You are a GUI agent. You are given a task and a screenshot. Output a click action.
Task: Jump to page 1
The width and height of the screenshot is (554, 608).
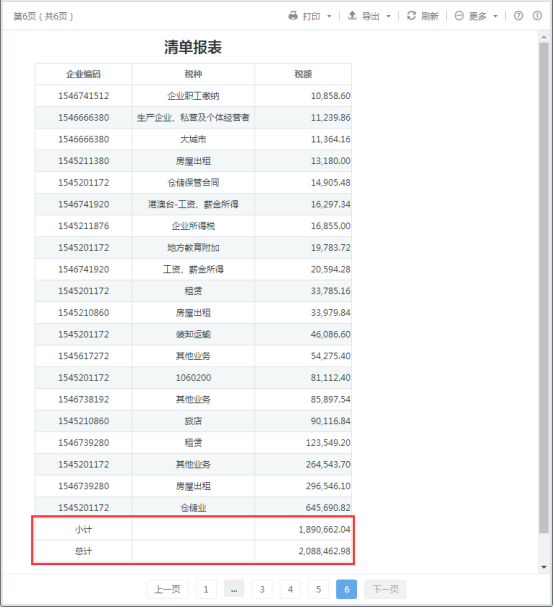pyautogui.click(x=206, y=589)
